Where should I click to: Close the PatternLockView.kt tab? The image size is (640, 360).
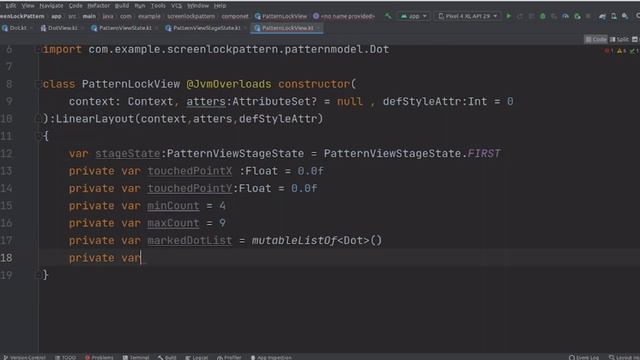[x=319, y=28]
